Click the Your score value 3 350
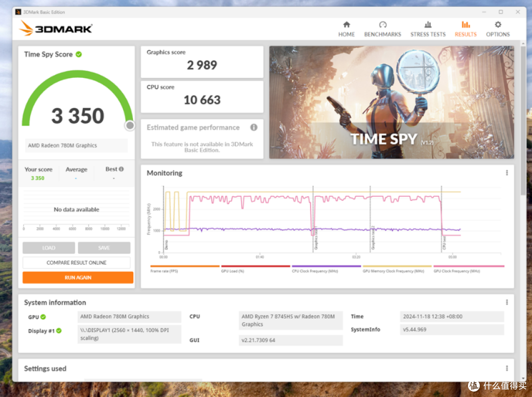532x397 pixels. [37, 178]
